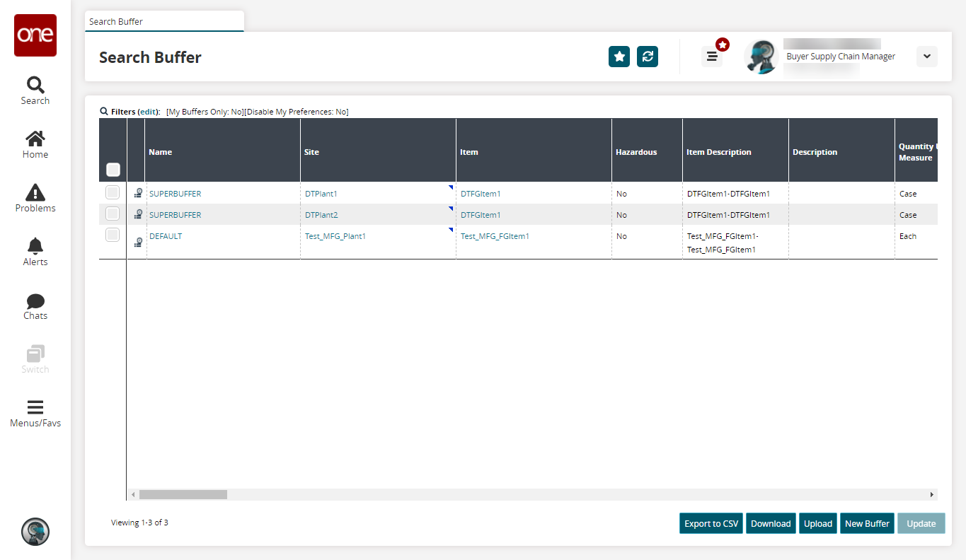This screenshot has width=966, height=560.
Task: Click the horizontal scrollbar thumb of the table
Action: [183, 495]
